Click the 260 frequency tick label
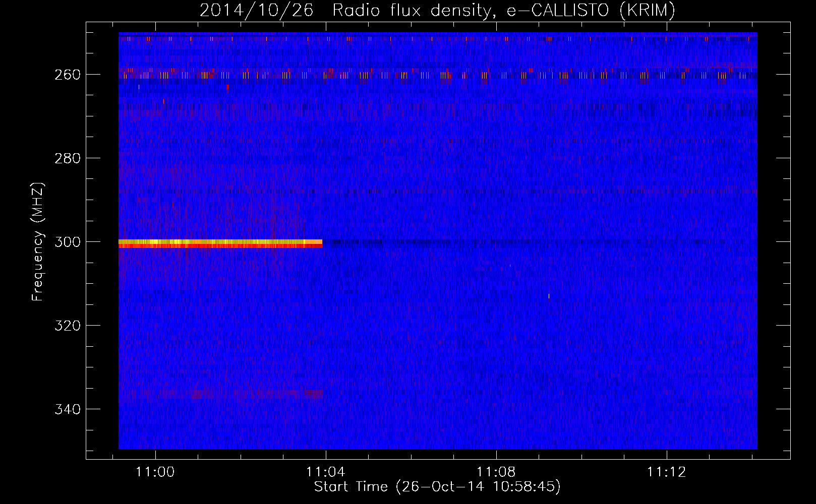This screenshot has height=504, width=816. (x=68, y=75)
